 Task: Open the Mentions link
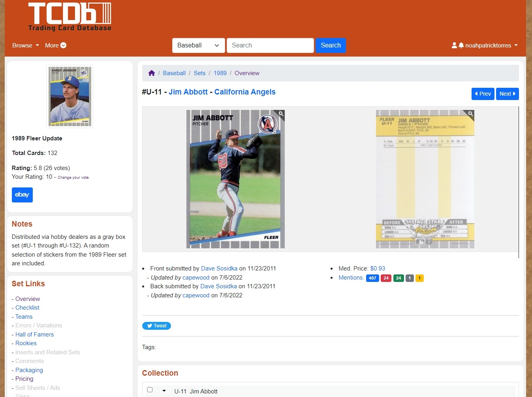[351, 278]
